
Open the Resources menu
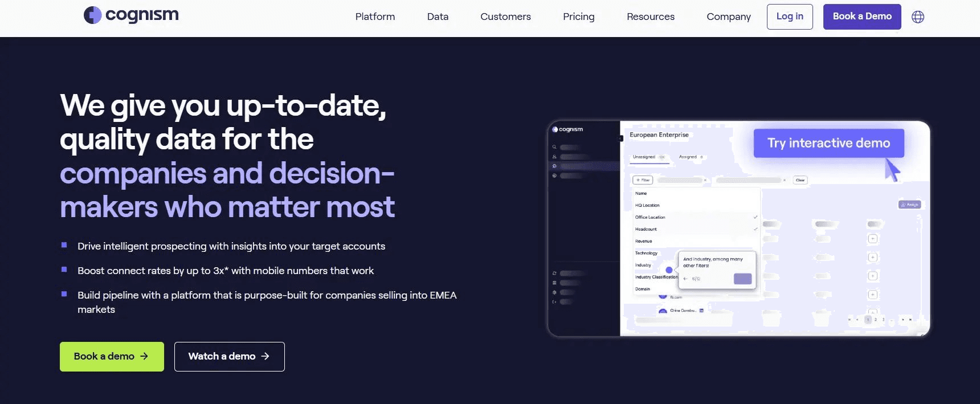(x=651, y=17)
